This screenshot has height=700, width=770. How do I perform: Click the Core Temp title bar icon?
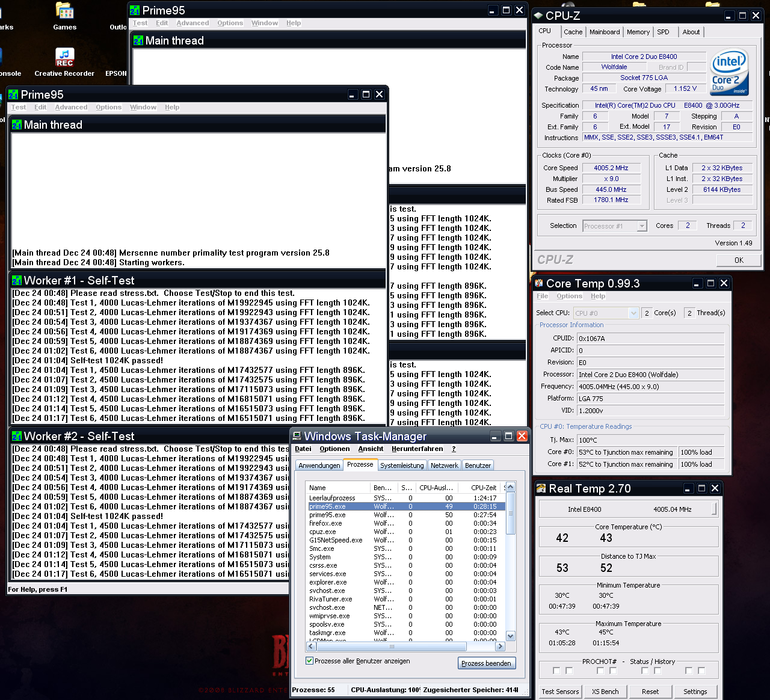tap(539, 283)
